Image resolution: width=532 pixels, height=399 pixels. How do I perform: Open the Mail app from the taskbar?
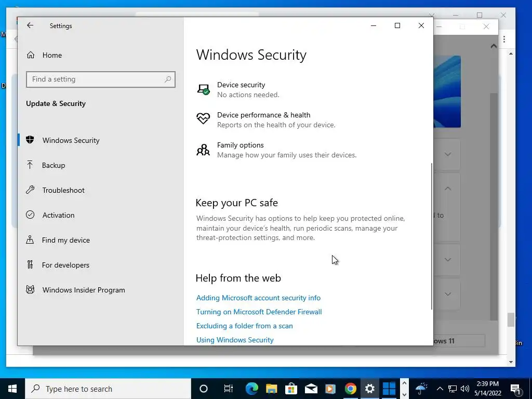pos(311,389)
